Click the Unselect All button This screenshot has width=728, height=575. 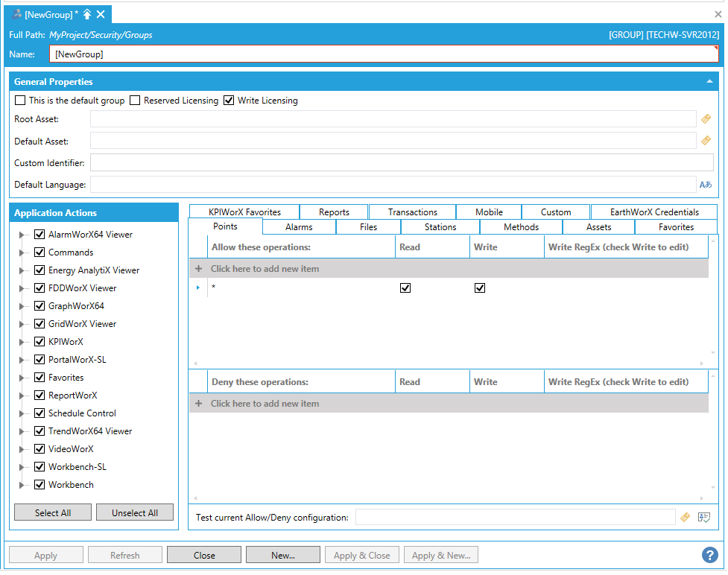tap(135, 512)
